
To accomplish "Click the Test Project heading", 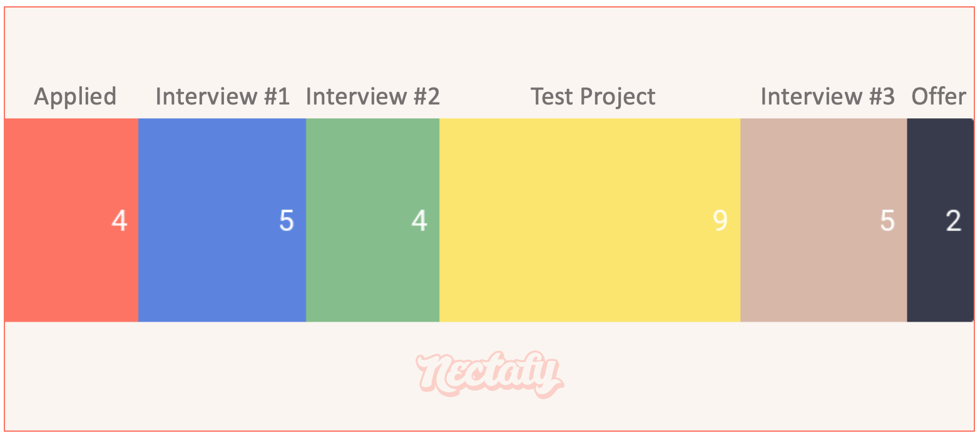I will click(593, 97).
